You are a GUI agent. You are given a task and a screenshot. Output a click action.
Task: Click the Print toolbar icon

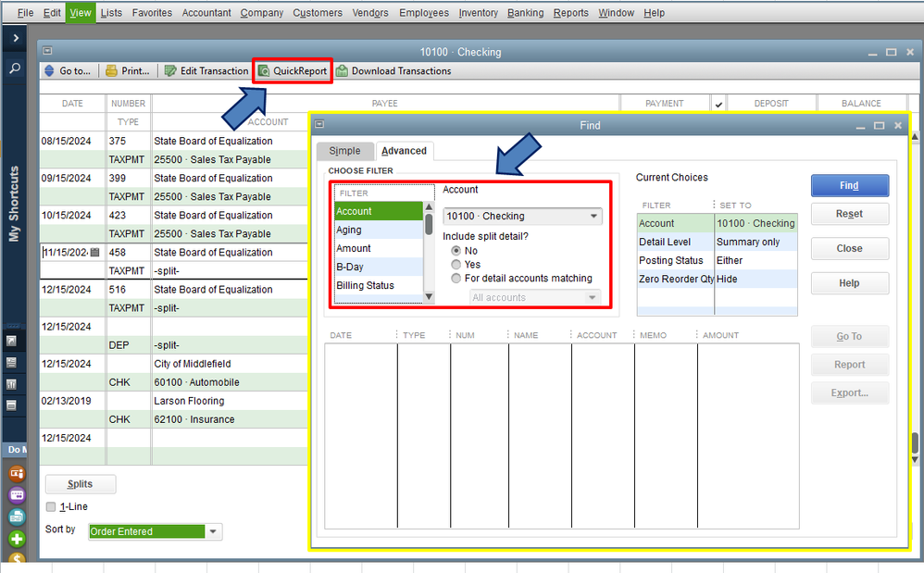111,70
